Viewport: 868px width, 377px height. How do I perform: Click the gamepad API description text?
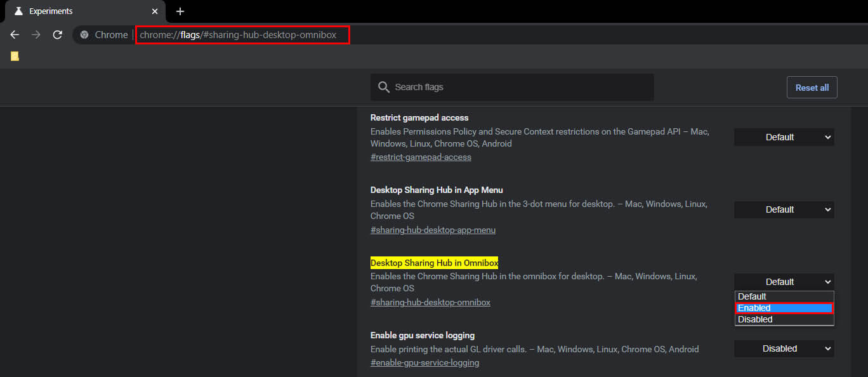(x=540, y=137)
